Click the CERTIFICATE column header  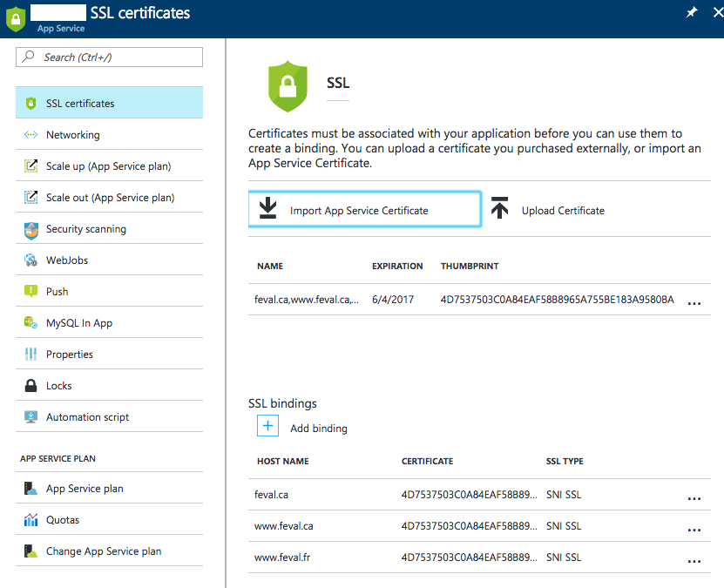[x=427, y=461]
